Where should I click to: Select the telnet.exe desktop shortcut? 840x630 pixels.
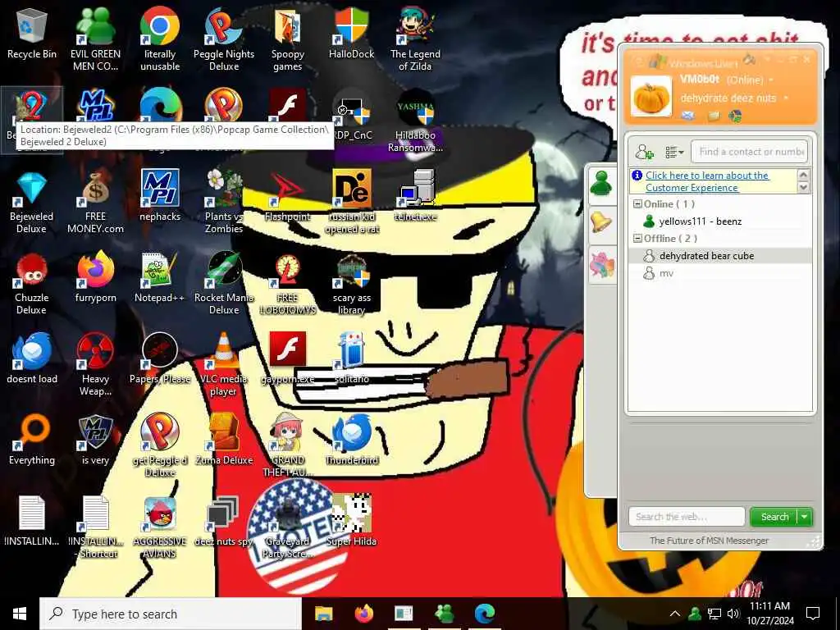(x=415, y=195)
